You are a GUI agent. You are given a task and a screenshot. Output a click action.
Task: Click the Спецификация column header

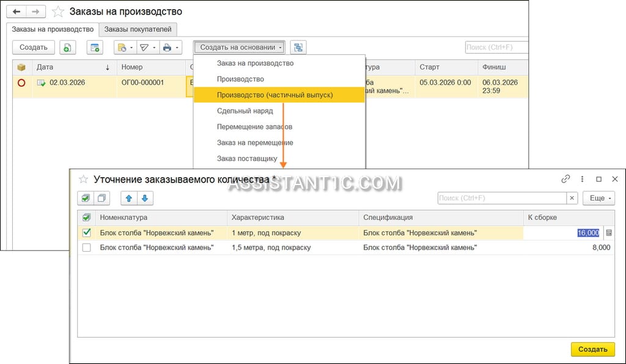[x=441, y=217]
